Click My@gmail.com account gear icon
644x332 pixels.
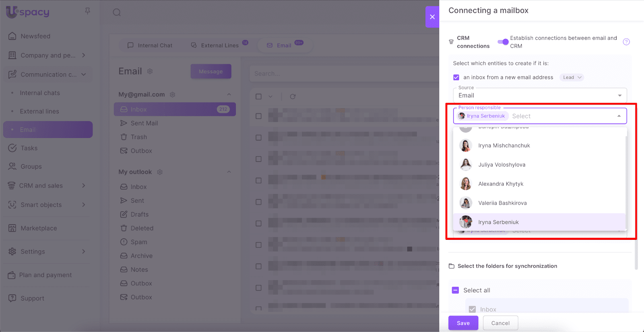click(x=173, y=95)
